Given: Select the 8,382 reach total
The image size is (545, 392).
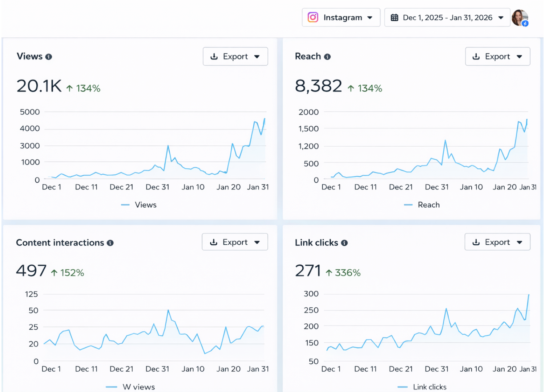Looking at the screenshot, I should 318,86.
